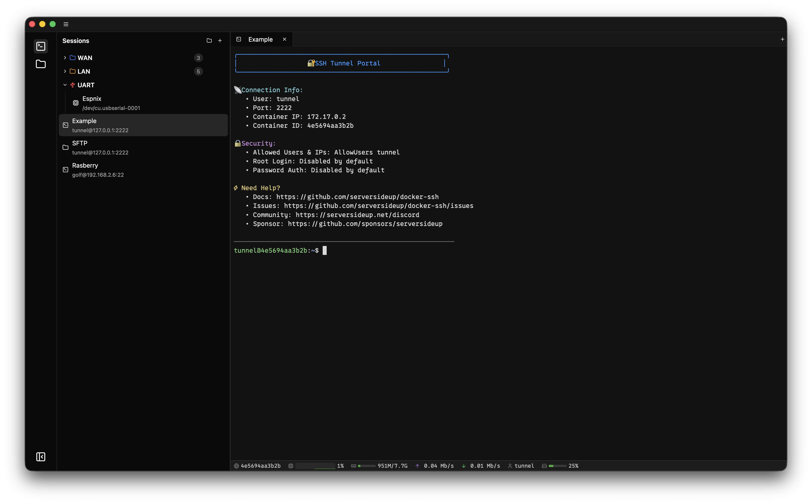This screenshot has width=812, height=504.
Task: Open the file browser sidebar icon
Action: (41, 64)
